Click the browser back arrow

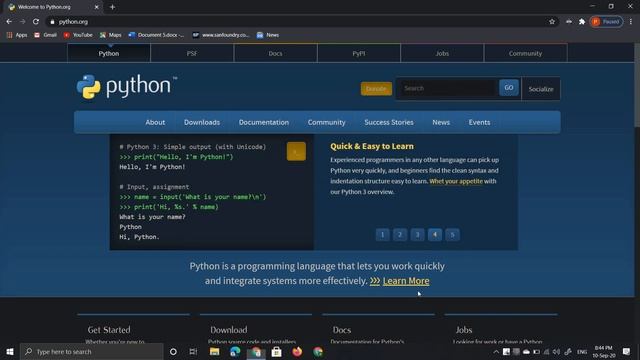pos(9,22)
